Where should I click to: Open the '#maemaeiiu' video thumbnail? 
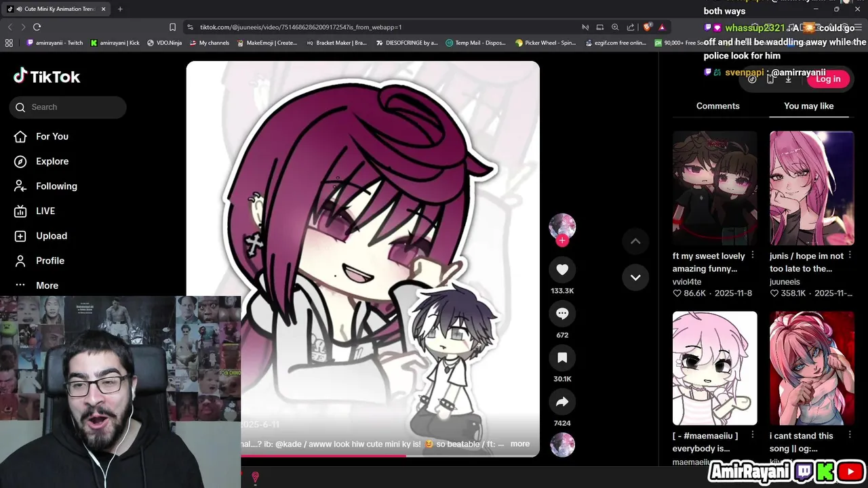pos(715,368)
